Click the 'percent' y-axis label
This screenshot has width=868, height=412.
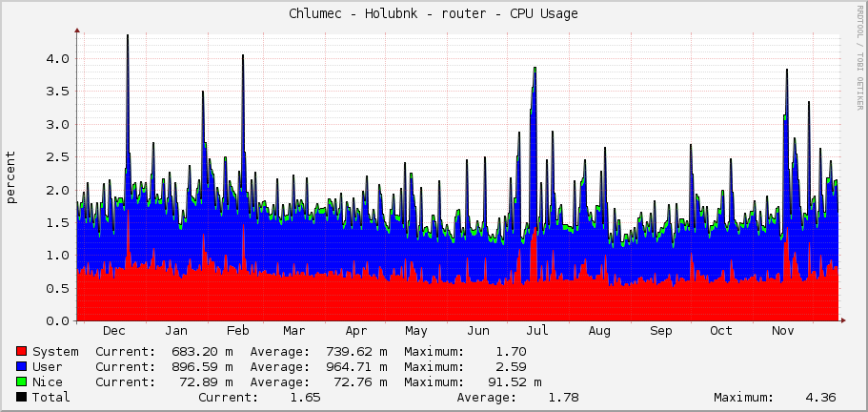click(x=11, y=177)
